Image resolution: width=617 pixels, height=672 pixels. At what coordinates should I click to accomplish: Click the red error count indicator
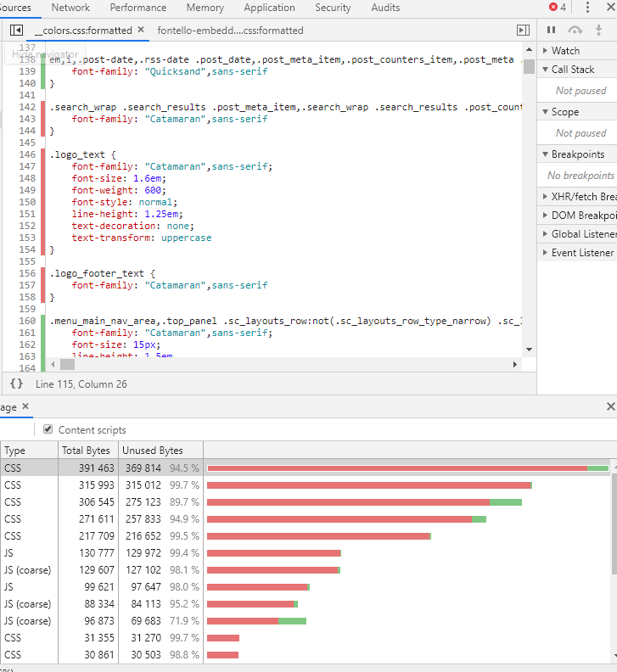[558, 7]
